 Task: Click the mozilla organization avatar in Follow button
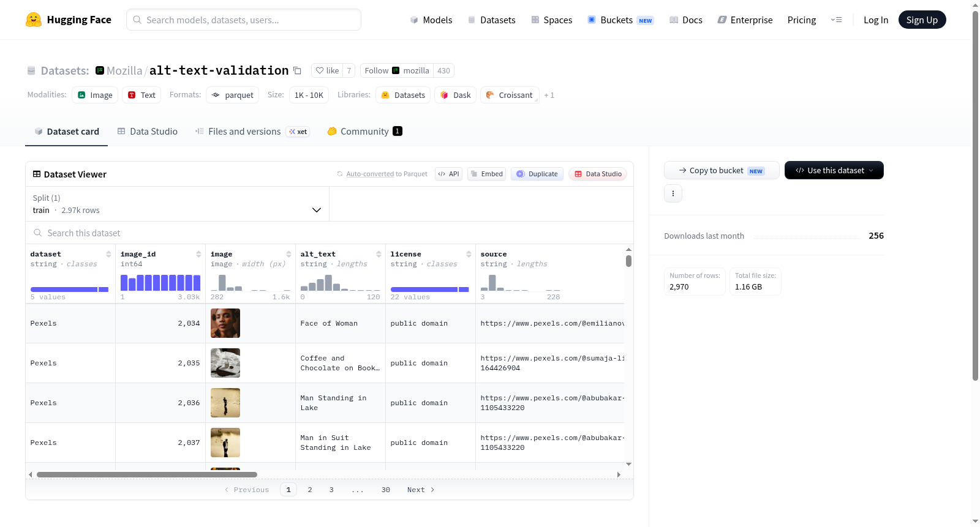coord(396,70)
